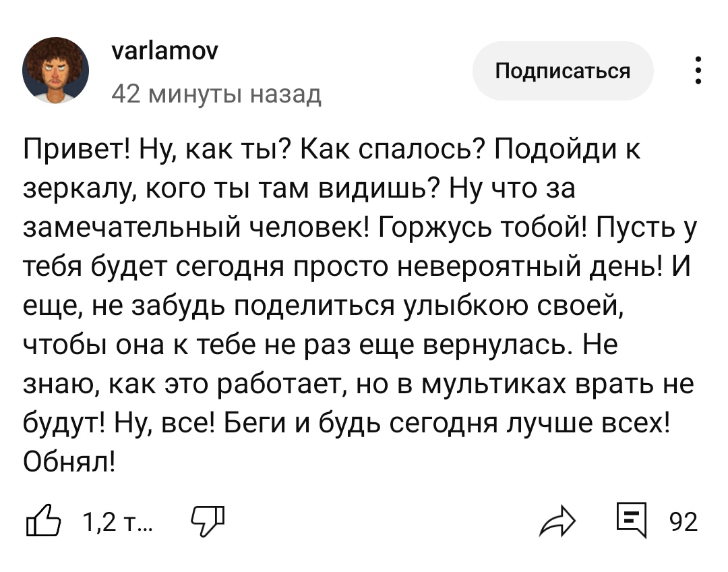Click the Подписаться subscribe button
The height and width of the screenshot is (572, 728).
pyautogui.click(x=563, y=71)
